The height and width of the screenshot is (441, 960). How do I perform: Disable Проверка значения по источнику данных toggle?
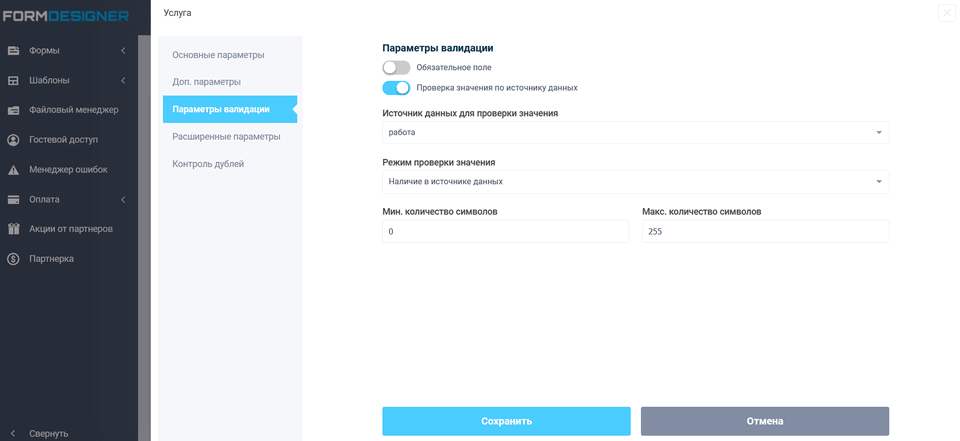coord(396,88)
